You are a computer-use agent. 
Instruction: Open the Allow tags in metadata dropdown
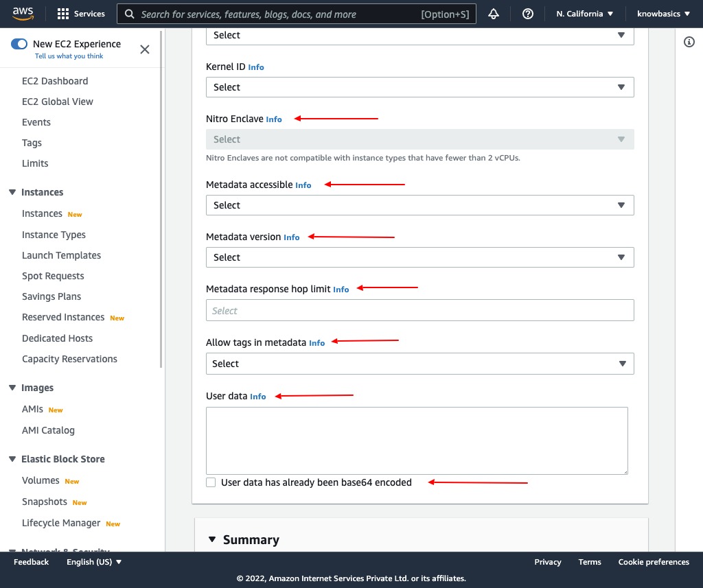[419, 364]
